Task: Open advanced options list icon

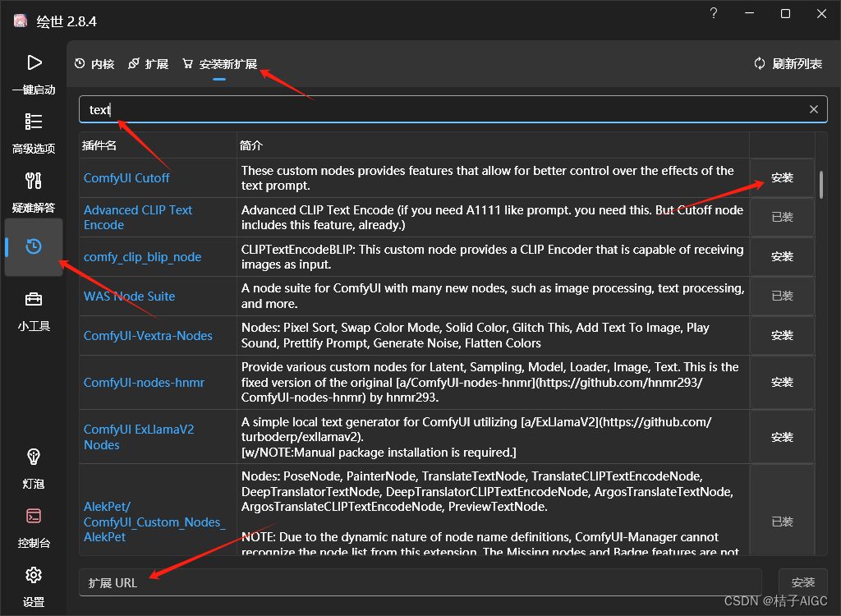Action: (x=33, y=122)
